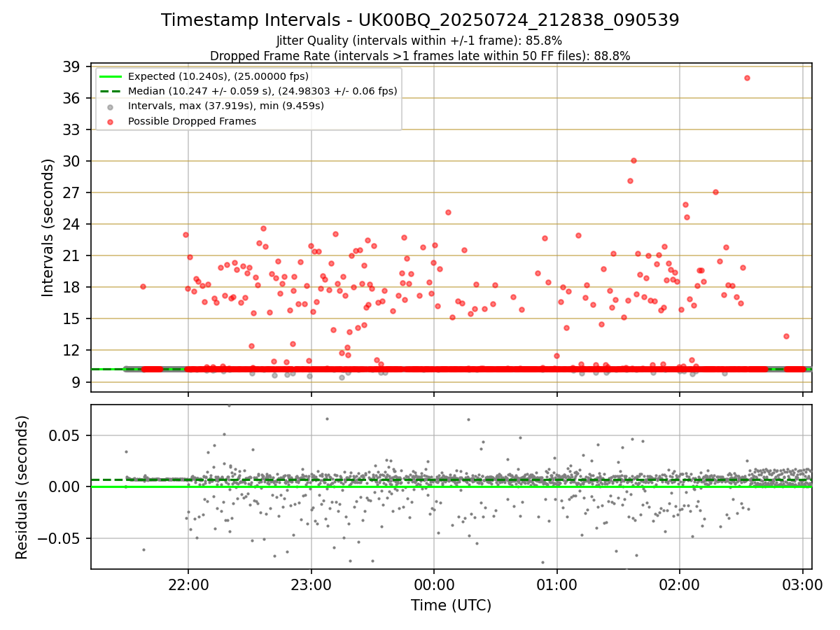Click the 01:00 x-axis tick label

[557, 584]
